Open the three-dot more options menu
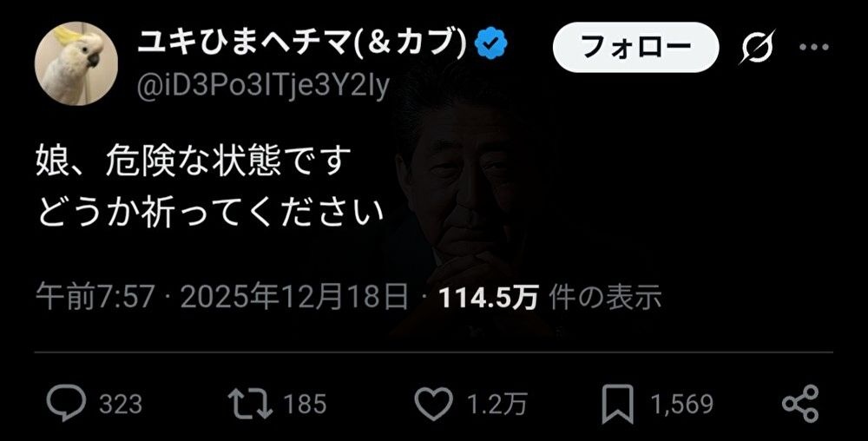This screenshot has width=868, height=441. [814, 47]
